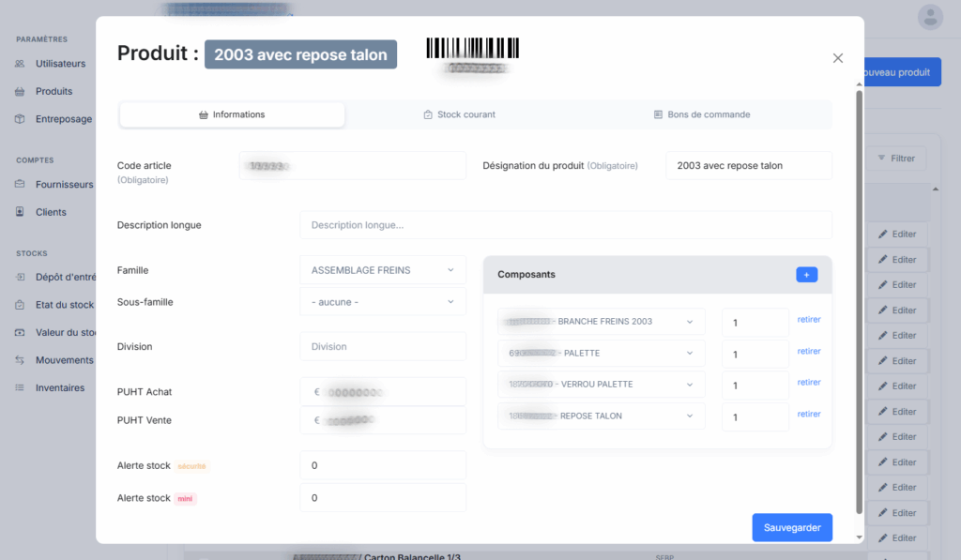Remove the PALETTE component via retirer
961x560 pixels.
(x=809, y=352)
